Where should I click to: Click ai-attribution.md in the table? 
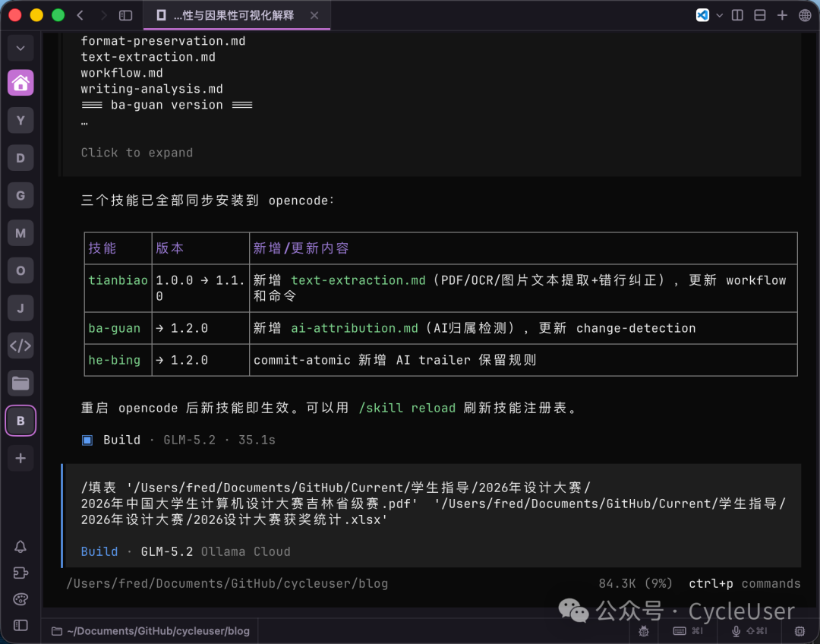click(x=355, y=329)
